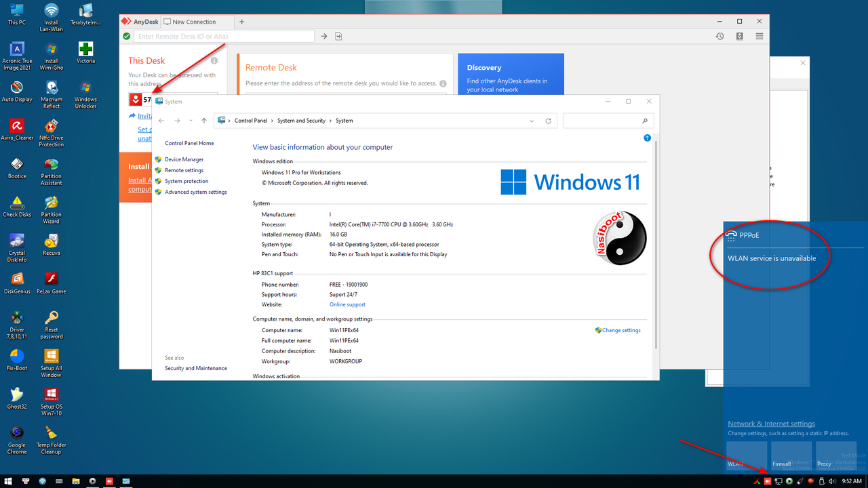868x488 pixels.
Task: Click the taskbar clock showing 9:52 AM
Action: (851, 481)
